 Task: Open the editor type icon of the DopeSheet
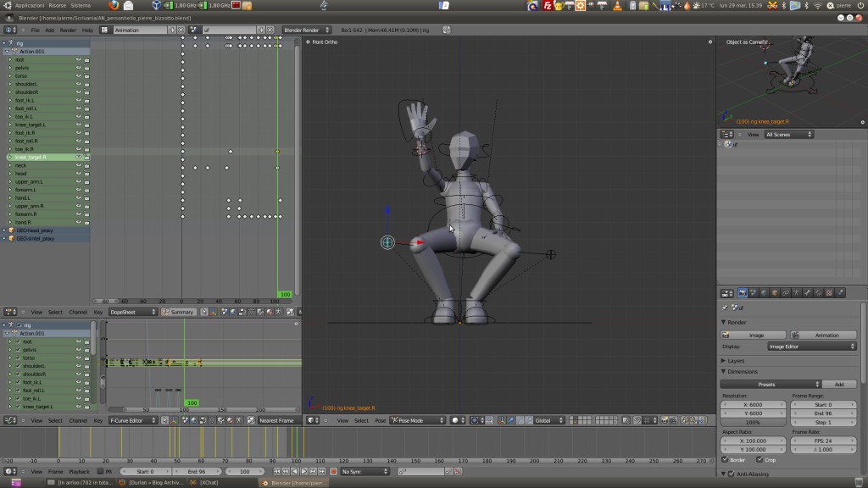coord(11,312)
